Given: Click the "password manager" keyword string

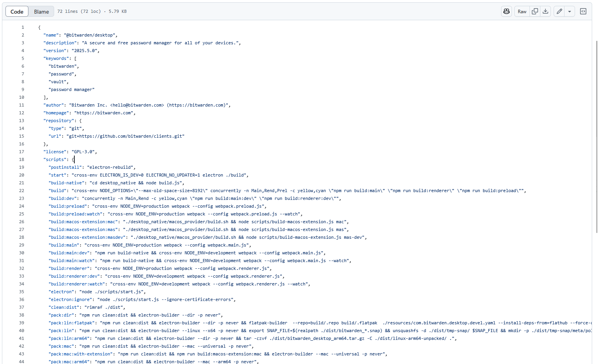Looking at the screenshot, I should (x=71, y=89).
